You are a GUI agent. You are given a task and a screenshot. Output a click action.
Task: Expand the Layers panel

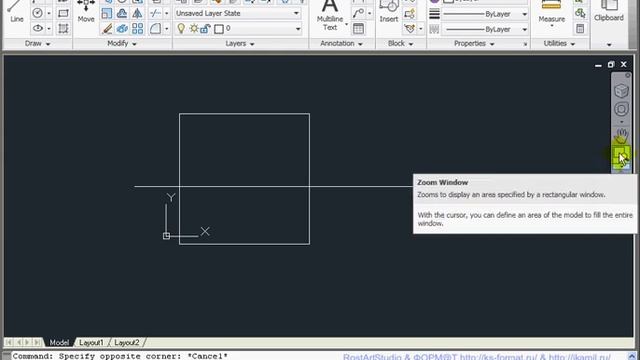(x=240, y=43)
